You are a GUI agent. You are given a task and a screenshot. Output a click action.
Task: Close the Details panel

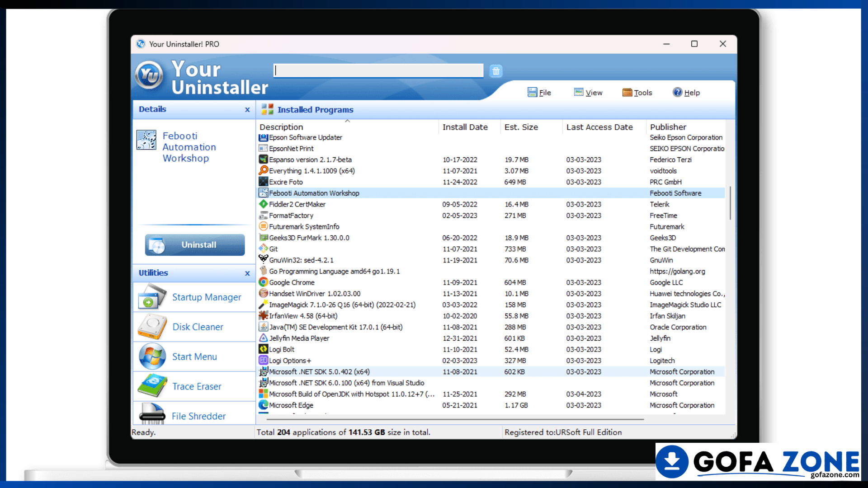(x=247, y=110)
